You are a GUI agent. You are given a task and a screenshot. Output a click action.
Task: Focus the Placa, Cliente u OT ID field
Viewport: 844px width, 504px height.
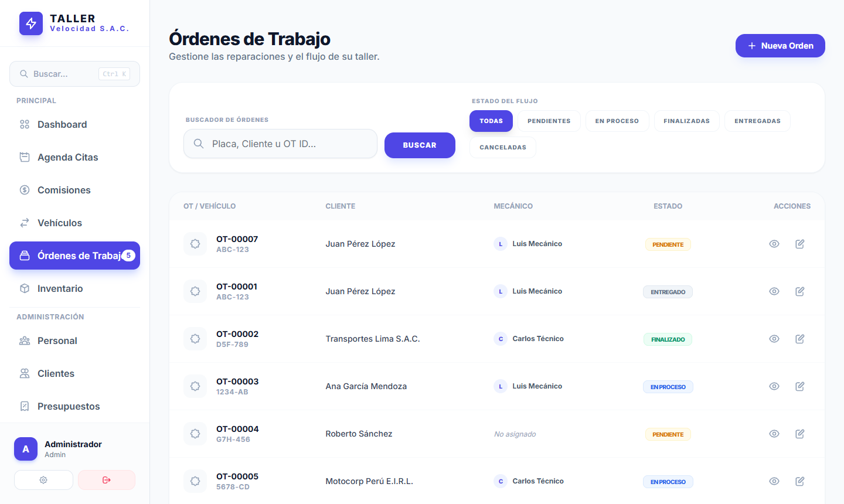coord(280,144)
